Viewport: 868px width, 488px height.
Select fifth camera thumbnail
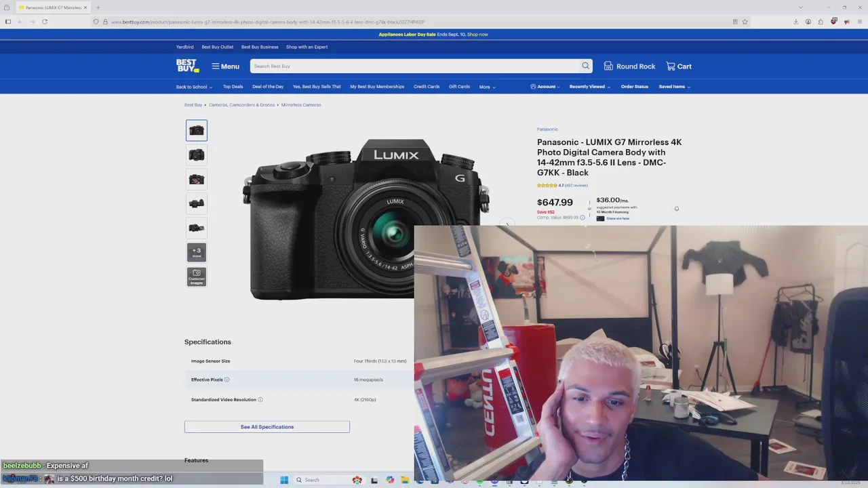197,228
